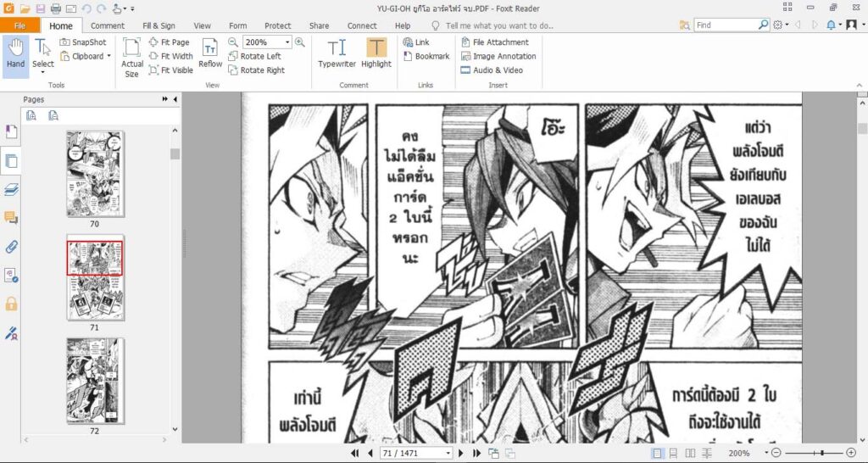Image resolution: width=868 pixels, height=463 pixels.
Task: Add a Bookmark
Action: click(426, 56)
